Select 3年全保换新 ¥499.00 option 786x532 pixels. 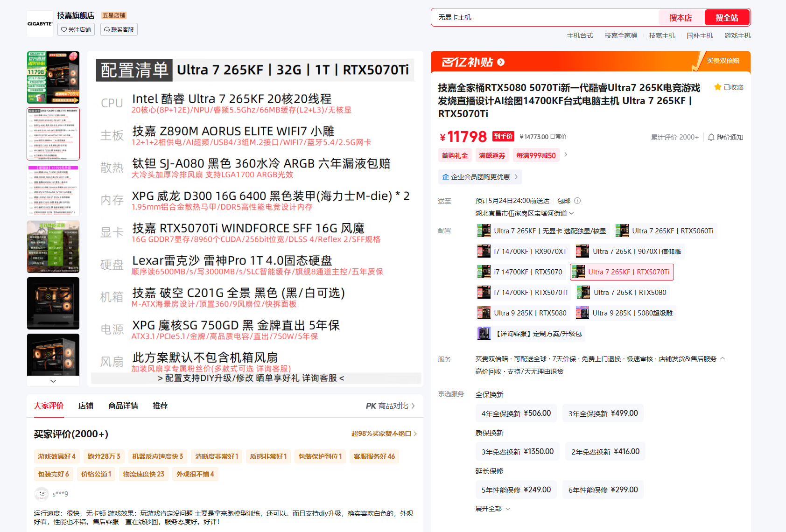[x=603, y=413]
